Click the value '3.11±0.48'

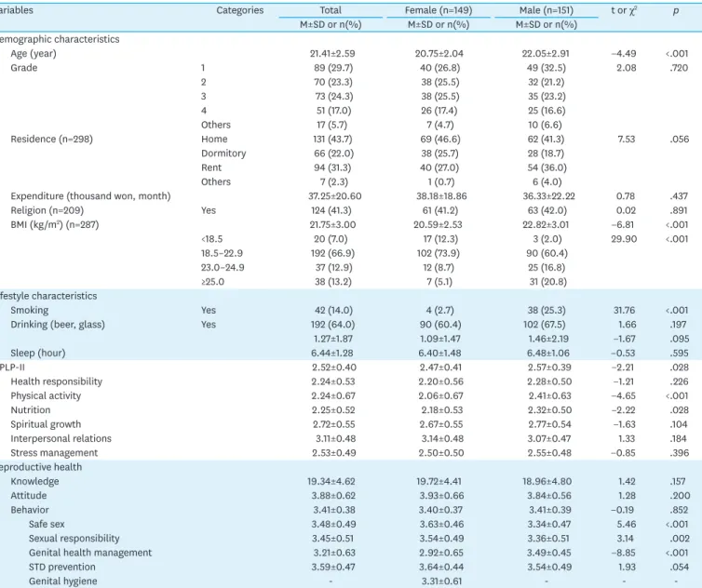click(336, 439)
